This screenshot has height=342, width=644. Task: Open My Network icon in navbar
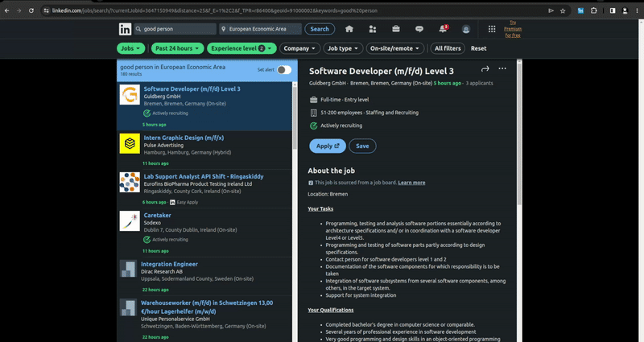[x=373, y=29]
